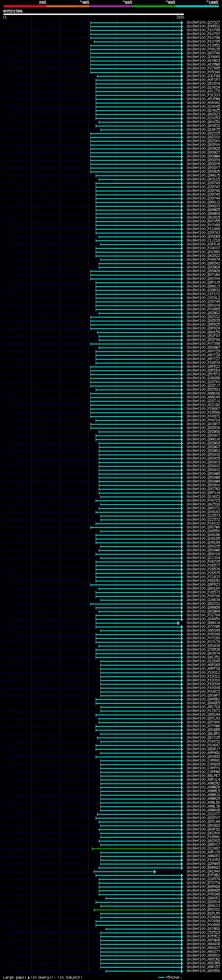Click the query end position label 318
Viewport: 222px width, 980px height.
179,17
